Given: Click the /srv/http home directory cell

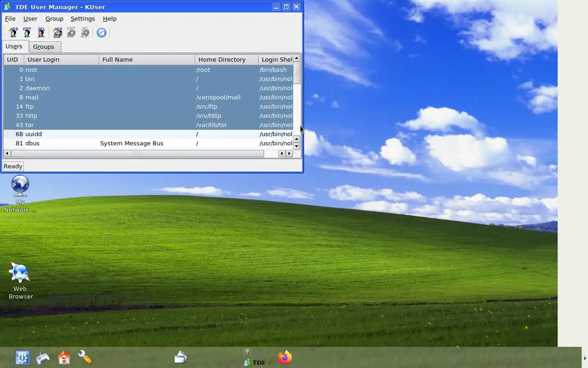Looking at the screenshot, I should tap(209, 115).
